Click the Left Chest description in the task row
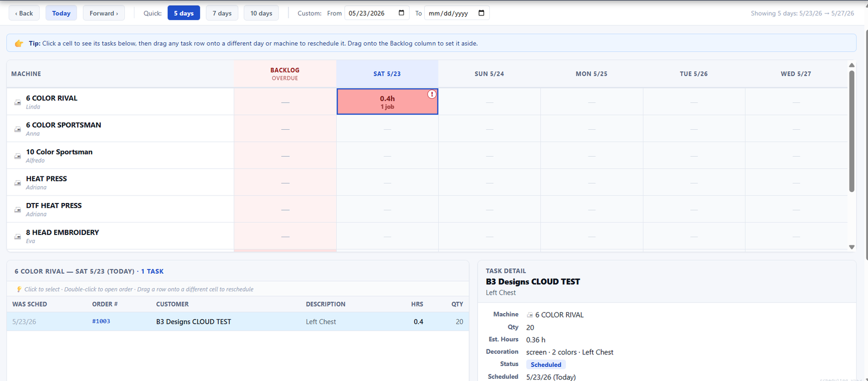 (321, 322)
